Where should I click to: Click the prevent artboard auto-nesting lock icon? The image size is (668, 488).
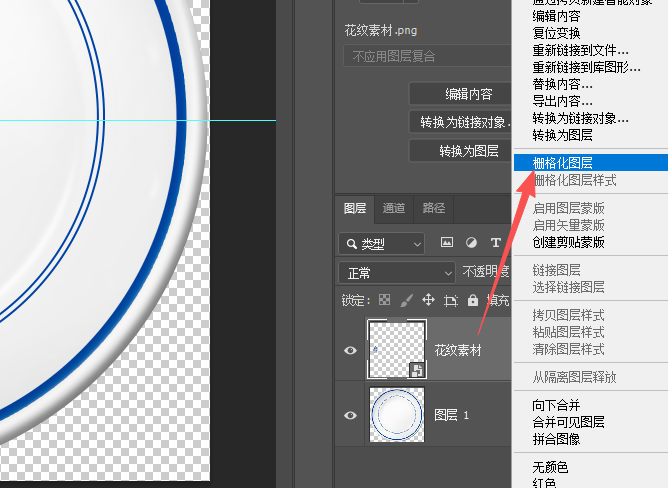(x=451, y=300)
